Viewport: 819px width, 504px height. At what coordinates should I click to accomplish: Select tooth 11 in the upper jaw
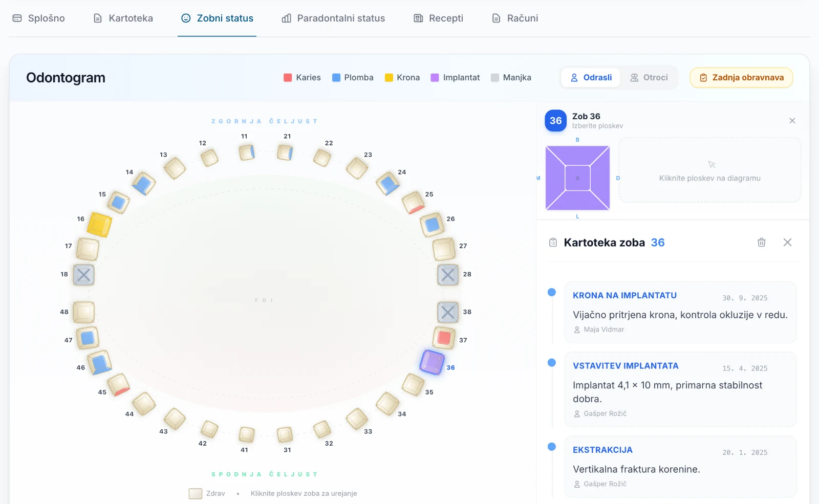click(247, 152)
